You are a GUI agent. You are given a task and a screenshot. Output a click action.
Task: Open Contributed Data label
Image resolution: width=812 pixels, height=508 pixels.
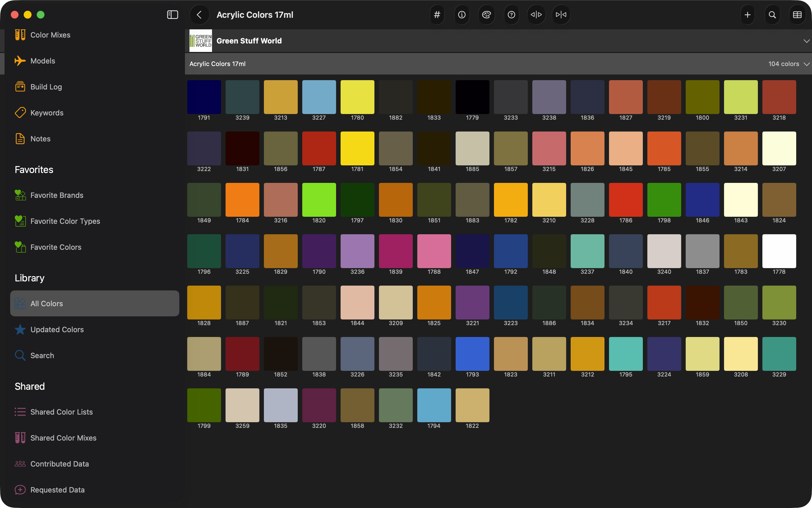pyautogui.click(x=59, y=464)
